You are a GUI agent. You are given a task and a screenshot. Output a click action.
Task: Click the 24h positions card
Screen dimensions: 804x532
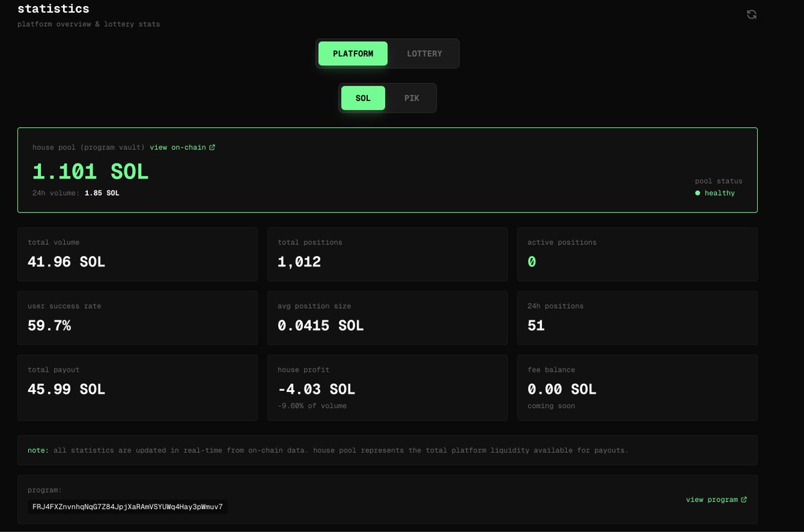pyautogui.click(x=637, y=318)
